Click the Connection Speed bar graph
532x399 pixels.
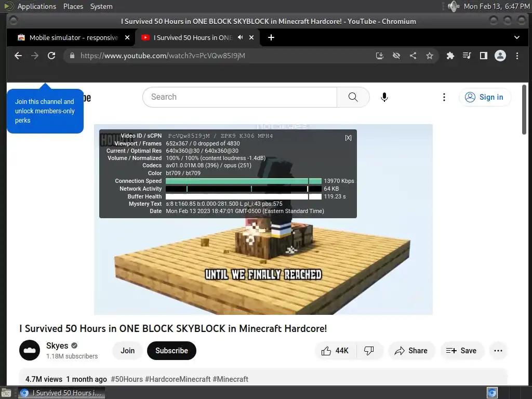point(244,181)
